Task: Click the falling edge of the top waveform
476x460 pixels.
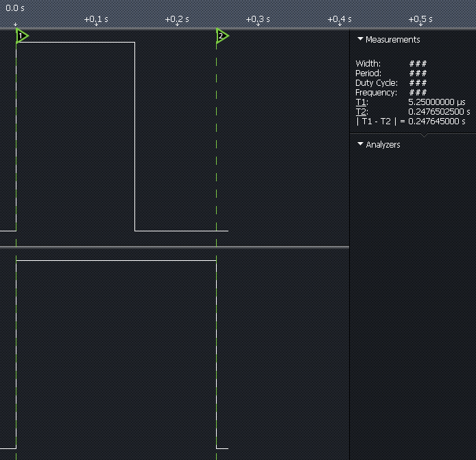Action: [134, 137]
